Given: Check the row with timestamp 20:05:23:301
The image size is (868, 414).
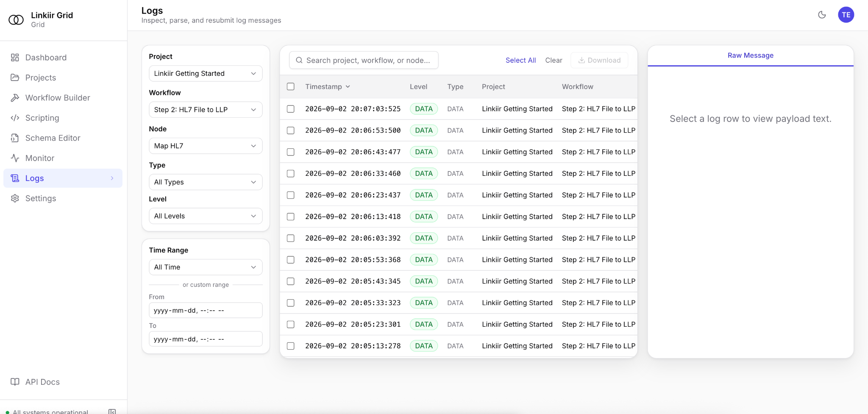Looking at the screenshot, I should [x=291, y=325].
